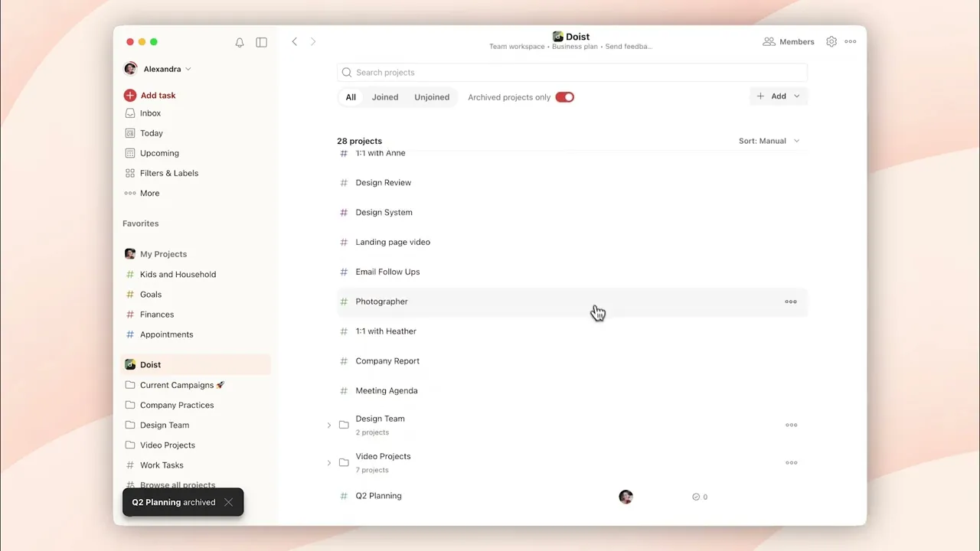Click Add task label
This screenshot has width=980, height=551.
pos(158,95)
